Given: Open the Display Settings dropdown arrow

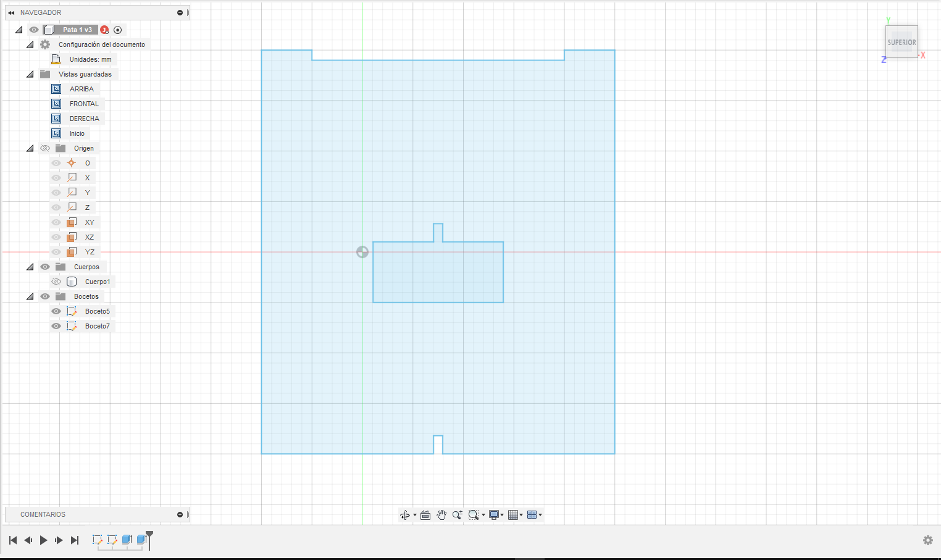Looking at the screenshot, I should tap(502, 515).
